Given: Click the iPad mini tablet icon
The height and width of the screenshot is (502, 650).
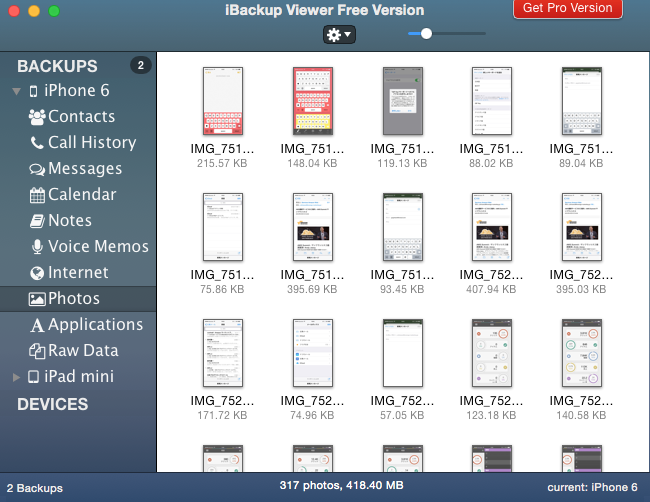Looking at the screenshot, I should [33, 376].
